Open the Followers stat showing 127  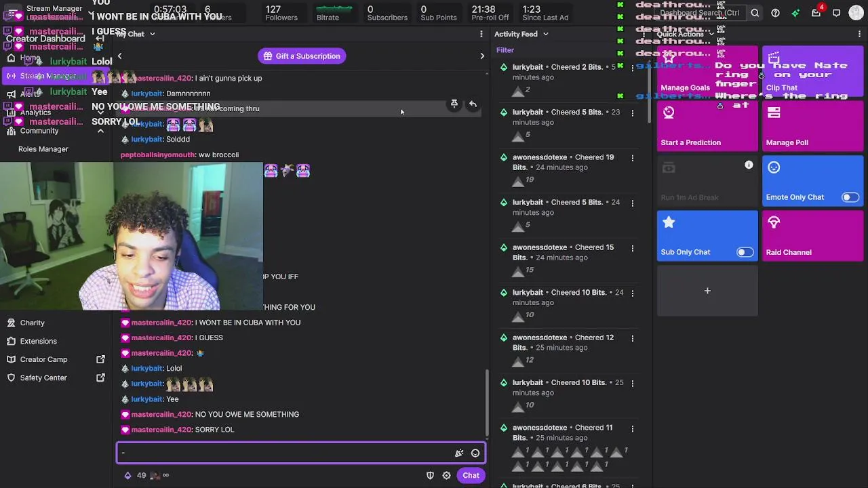click(x=281, y=13)
